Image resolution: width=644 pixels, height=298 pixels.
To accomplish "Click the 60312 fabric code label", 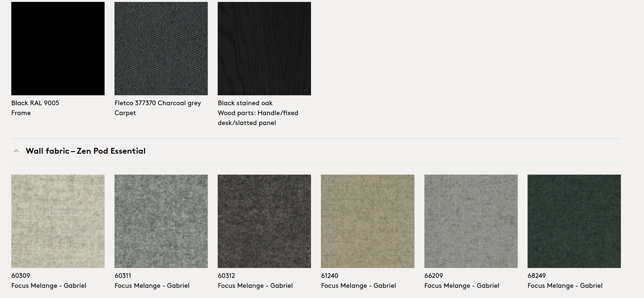I will [x=226, y=276].
